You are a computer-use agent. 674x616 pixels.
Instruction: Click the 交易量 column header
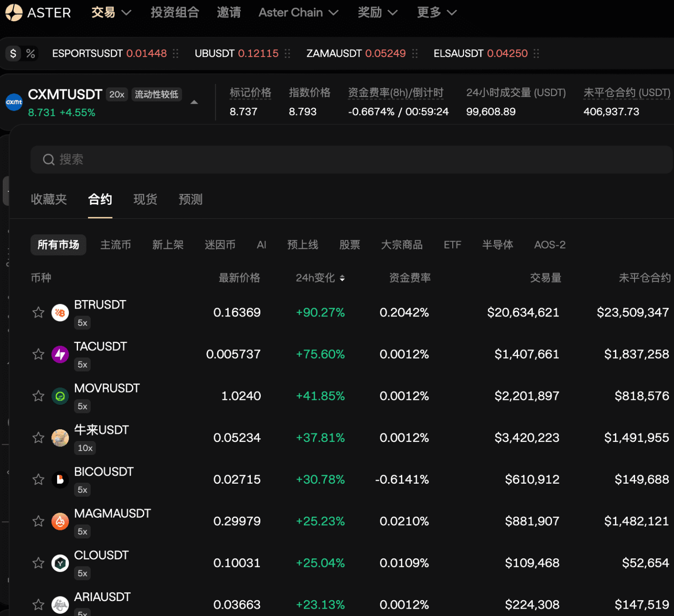546,278
